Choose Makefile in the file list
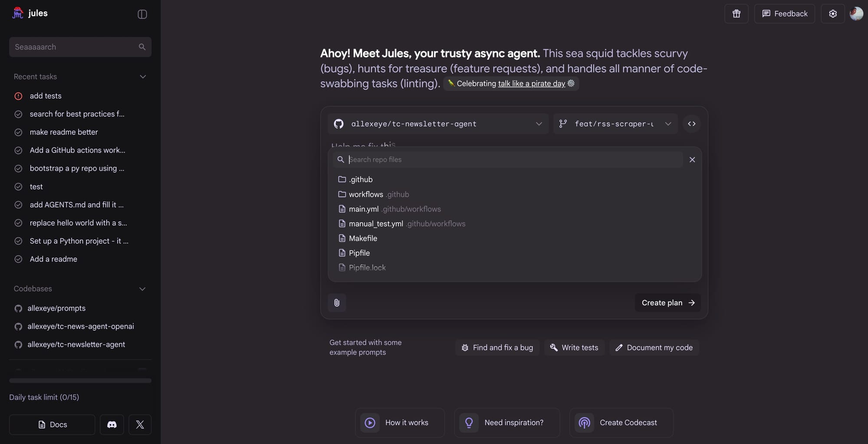The height and width of the screenshot is (444, 868). click(x=363, y=239)
